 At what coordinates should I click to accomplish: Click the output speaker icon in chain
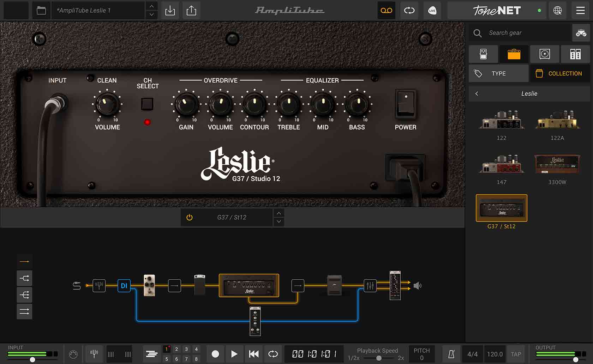pos(418,286)
